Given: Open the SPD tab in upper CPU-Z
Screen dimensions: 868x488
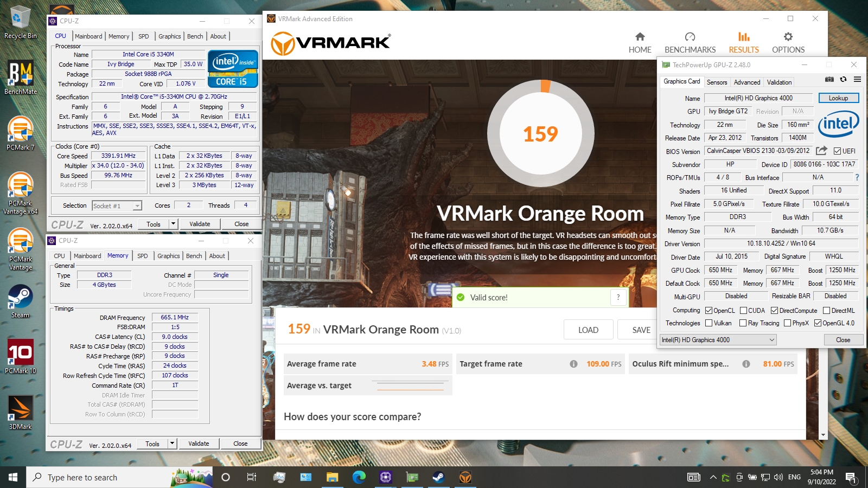Looking at the screenshot, I should click(x=143, y=36).
